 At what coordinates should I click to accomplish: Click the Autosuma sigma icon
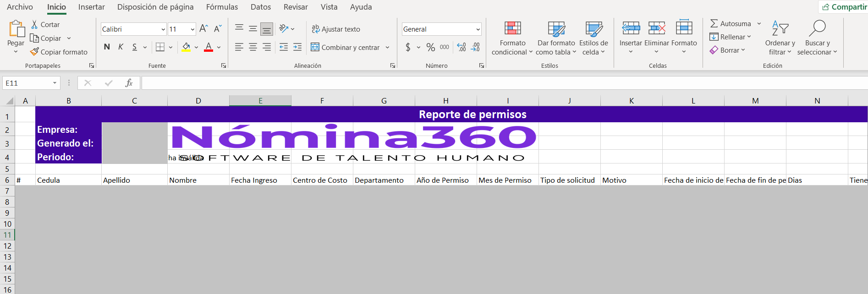click(714, 23)
